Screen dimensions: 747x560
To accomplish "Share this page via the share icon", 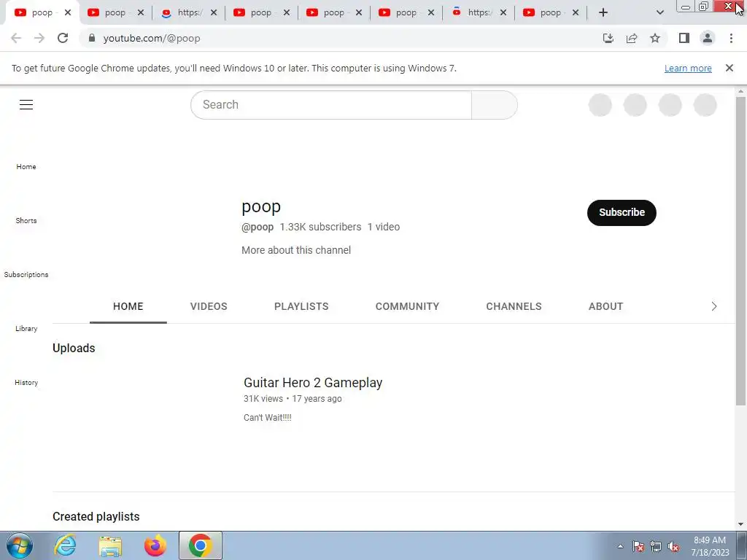I will click(x=632, y=38).
